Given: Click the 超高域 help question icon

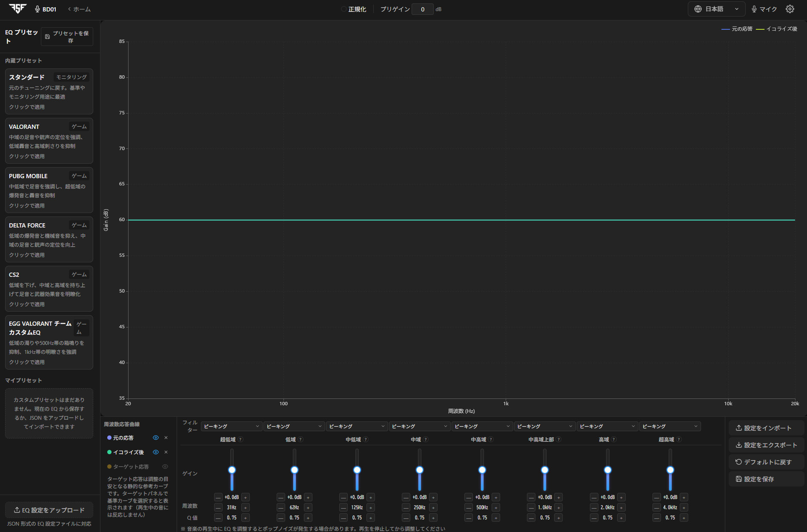Looking at the screenshot, I should click(679, 439).
